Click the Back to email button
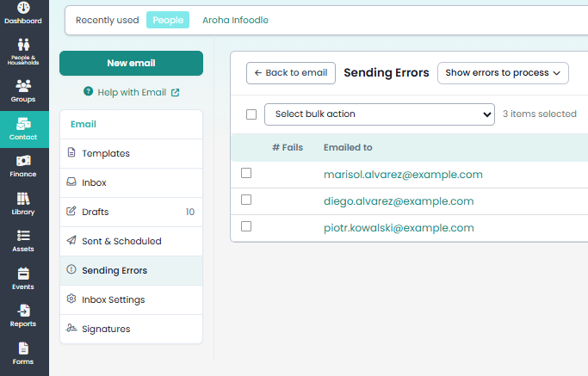Screen dimensions: 588x376 [291, 73]
